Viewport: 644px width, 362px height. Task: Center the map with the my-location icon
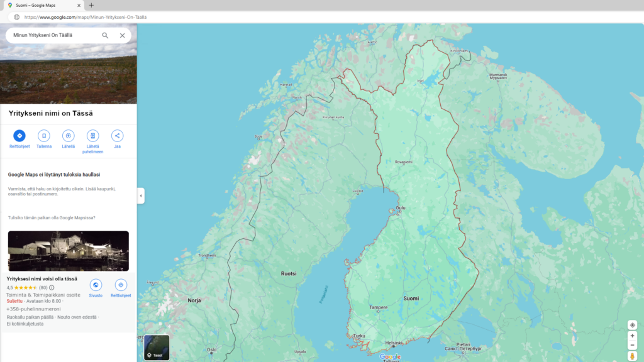[632, 325]
